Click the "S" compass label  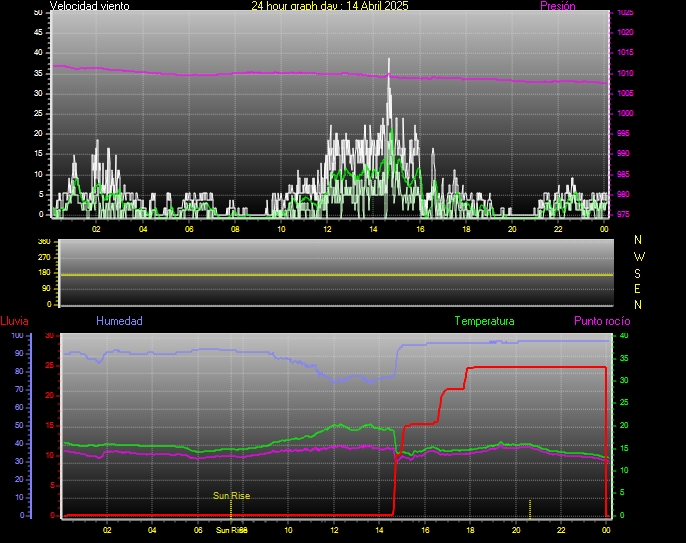637,273
